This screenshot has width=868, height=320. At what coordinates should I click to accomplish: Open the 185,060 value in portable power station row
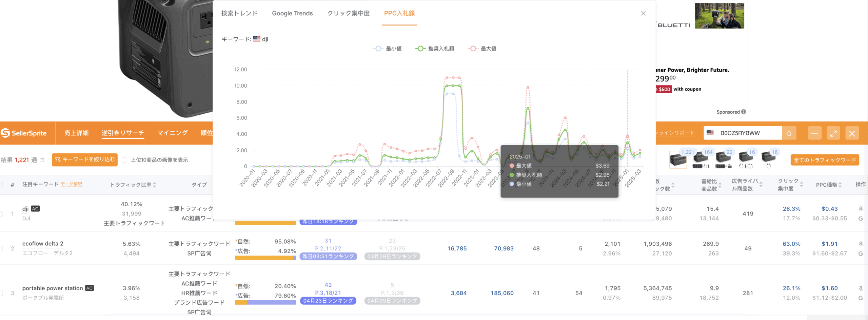502,293
